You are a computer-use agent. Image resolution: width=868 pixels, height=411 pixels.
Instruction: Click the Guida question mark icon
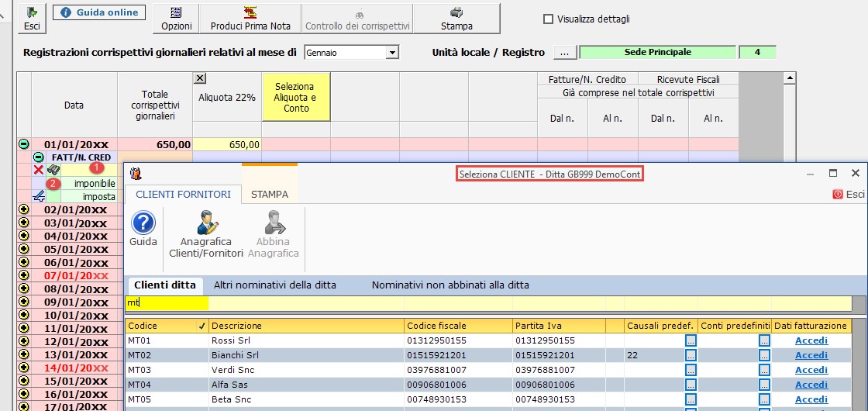(x=143, y=223)
